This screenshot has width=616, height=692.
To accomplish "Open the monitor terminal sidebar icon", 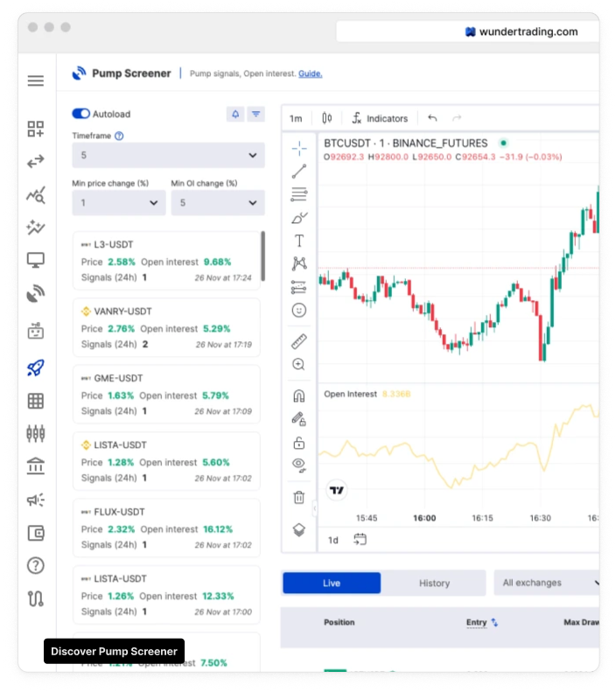I will click(x=36, y=260).
